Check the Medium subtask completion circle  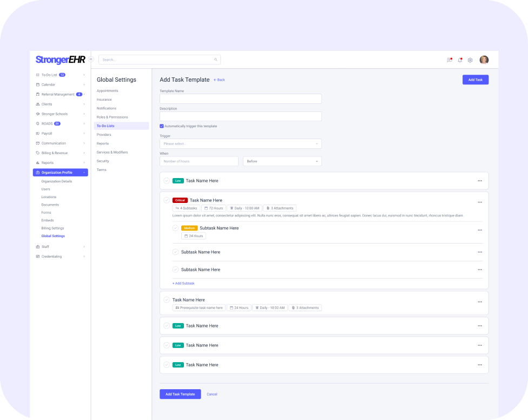(175, 228)
